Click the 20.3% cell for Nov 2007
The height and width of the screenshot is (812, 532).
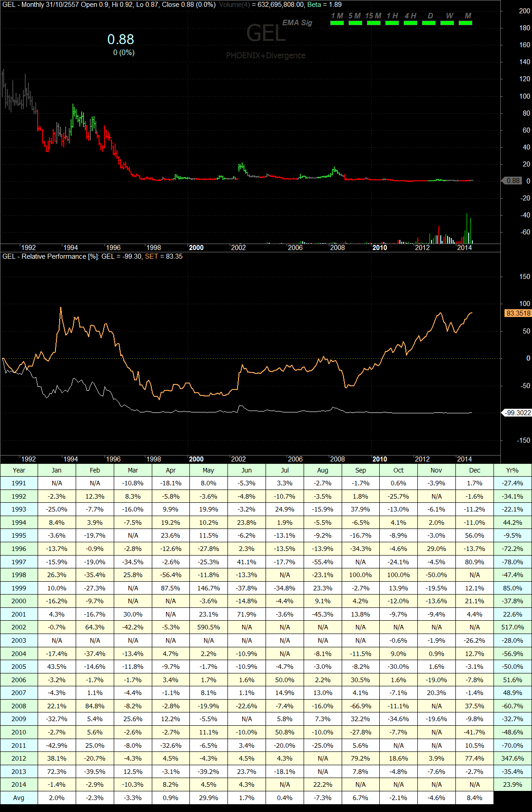[x=437, y=693]
